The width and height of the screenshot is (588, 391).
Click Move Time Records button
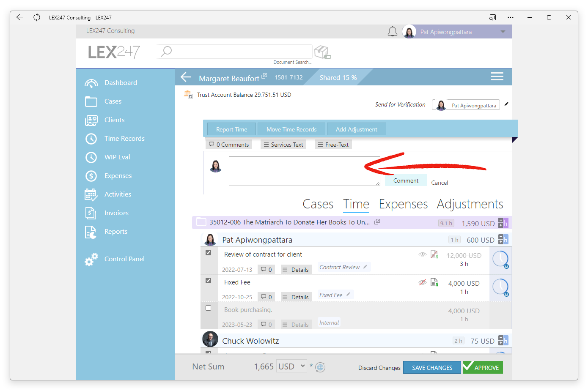[291, 129]
